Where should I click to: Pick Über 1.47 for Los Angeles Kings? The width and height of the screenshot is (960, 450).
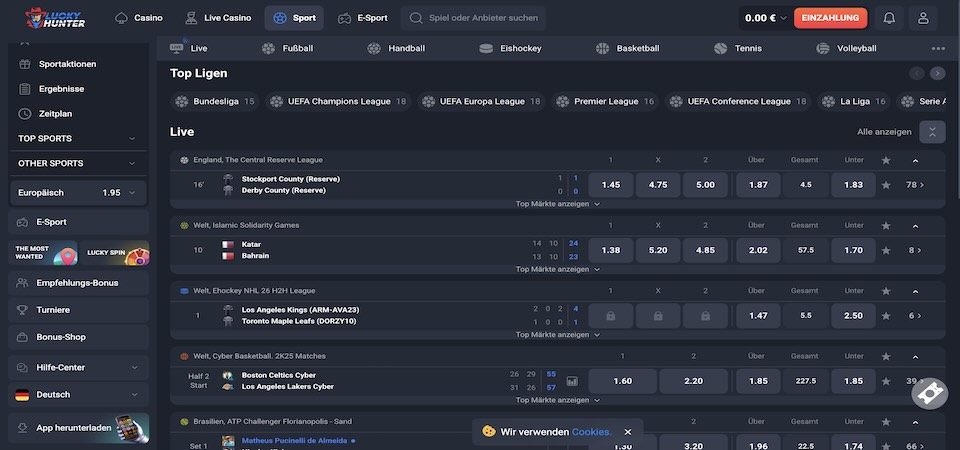758,316
